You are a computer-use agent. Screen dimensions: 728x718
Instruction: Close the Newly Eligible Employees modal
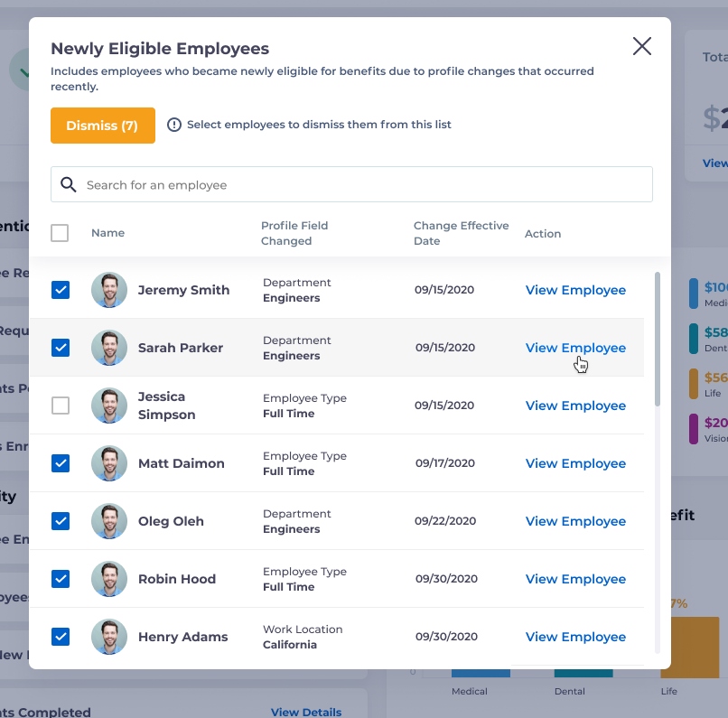click(641, 46)
